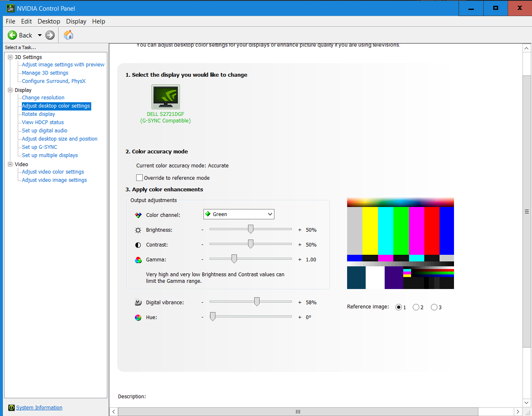
Task: Click the Brightness minus sign
Action: pyautogui.click(x=202, y=230)
